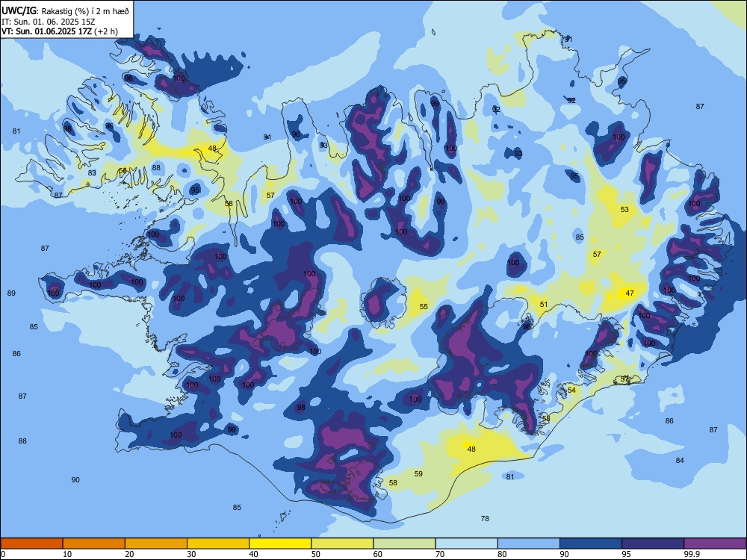Click the humidity value '54' on the map

tap(571, 390)
